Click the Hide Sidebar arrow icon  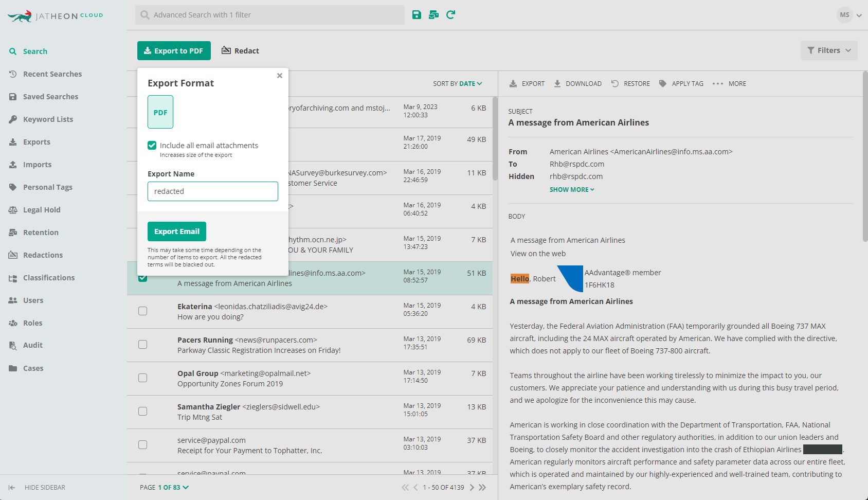coord(12,488)
